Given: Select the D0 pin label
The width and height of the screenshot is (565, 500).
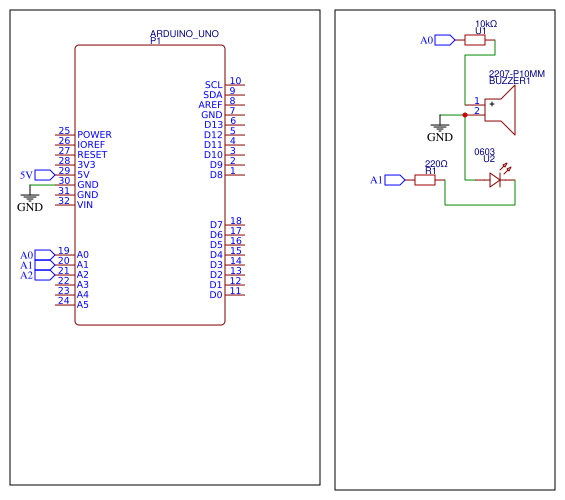Looking at the screenshot, I should [216, 295].
